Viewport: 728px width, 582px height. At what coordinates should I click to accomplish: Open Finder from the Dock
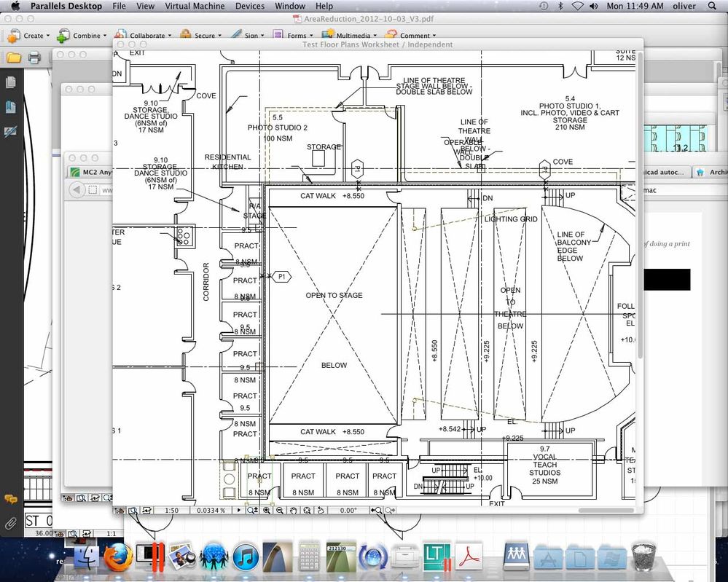tap(87, 557)
